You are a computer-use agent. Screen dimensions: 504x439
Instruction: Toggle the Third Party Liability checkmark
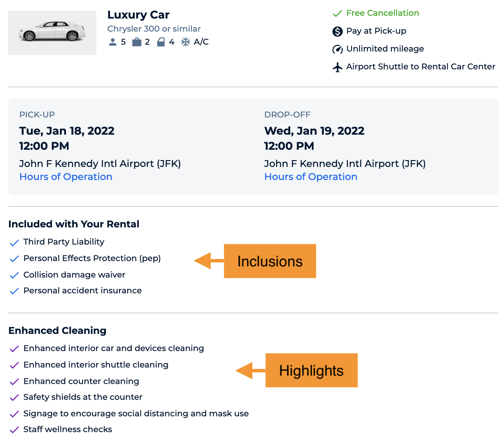pyautogui.click(x=14, y=243)
